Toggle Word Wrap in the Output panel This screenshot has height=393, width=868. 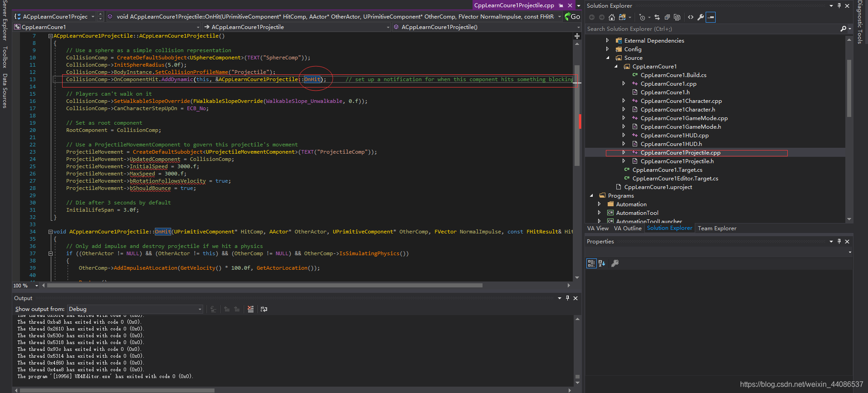pyautogui.click(x=264, y=309)
